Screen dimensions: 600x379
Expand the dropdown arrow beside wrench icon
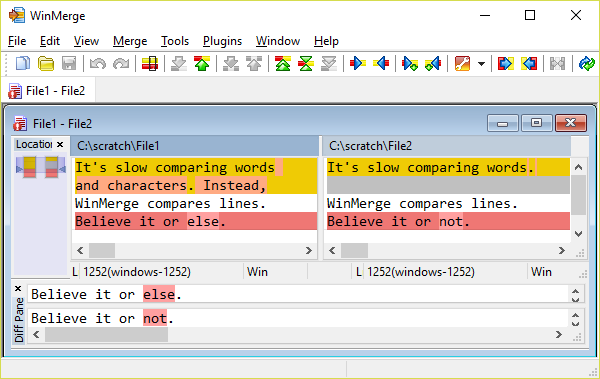481,64
